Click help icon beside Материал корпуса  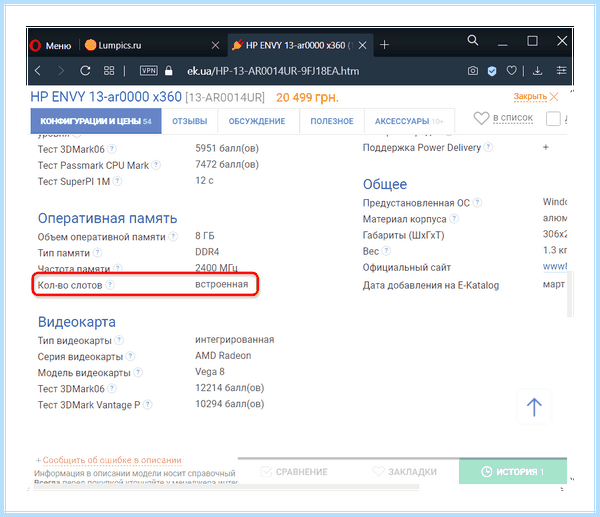(x=454, y=219)
